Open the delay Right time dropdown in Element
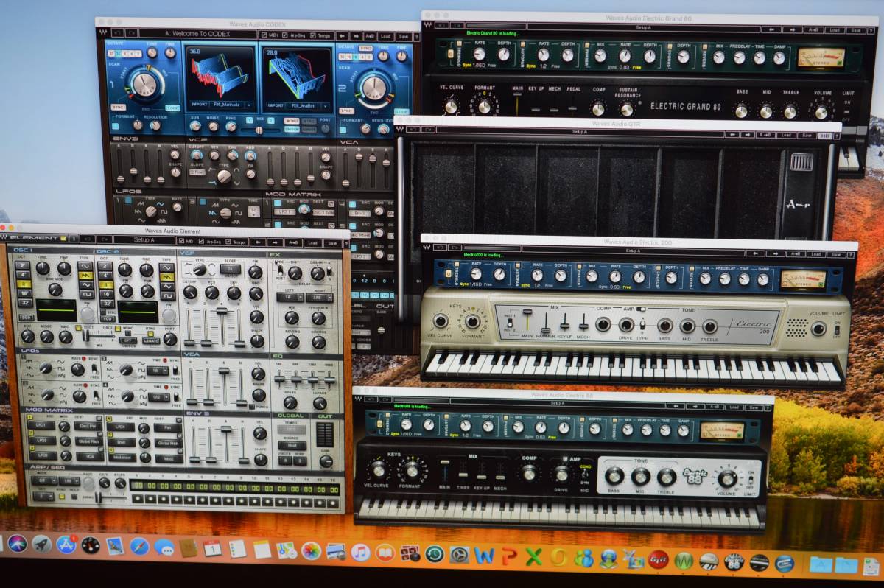 [318, 298]
